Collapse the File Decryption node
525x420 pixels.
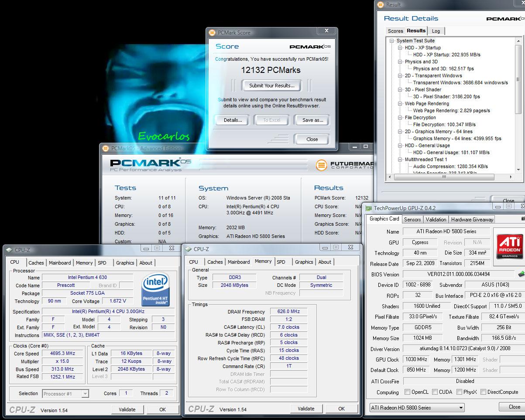[x=400, y=117]
